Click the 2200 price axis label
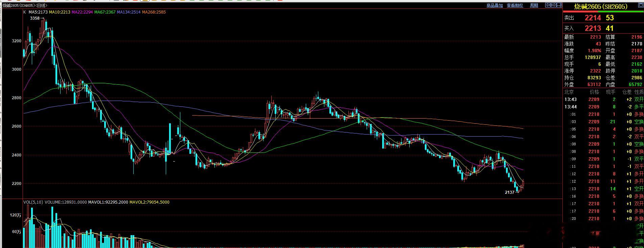 click(x=17, y=184)
